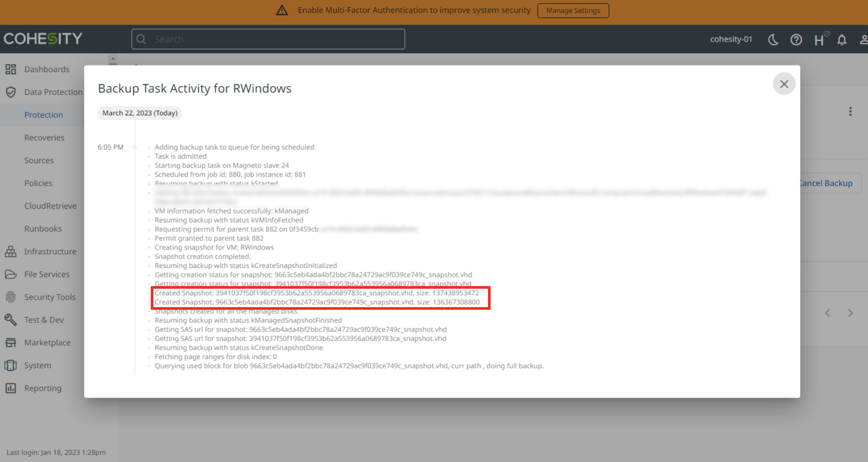The image size is (868, 462).
Task: Open the help question mark icon
Action: [x=796, y=39]
